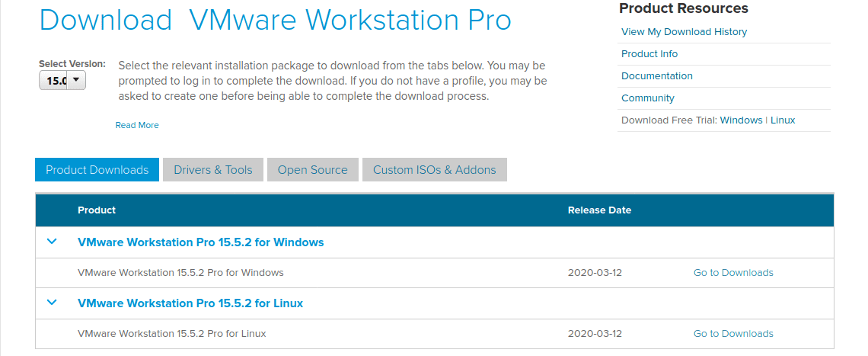Viewport: 868px width, 356px height.
Task: Click 'VMware Workstation 15.5.2 Pro for Windows' row text
Action: tap(180, 273)
